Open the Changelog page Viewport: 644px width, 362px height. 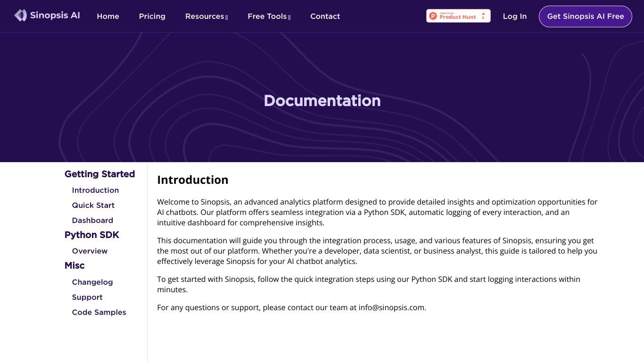pyautogui.click(x=92, y=282)
